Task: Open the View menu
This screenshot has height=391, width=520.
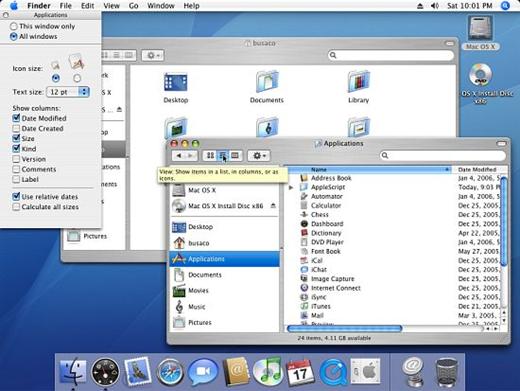Action: (x=111, y=6)
